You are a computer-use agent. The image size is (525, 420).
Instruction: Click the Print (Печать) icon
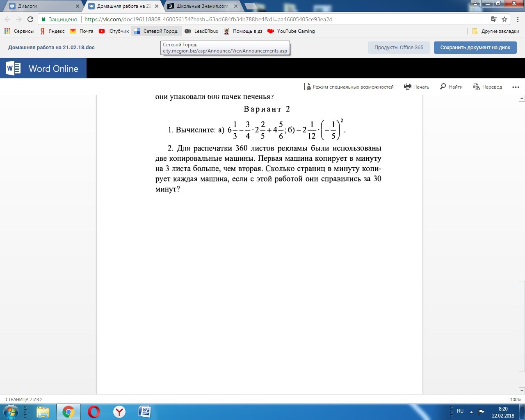pos(408,87)
